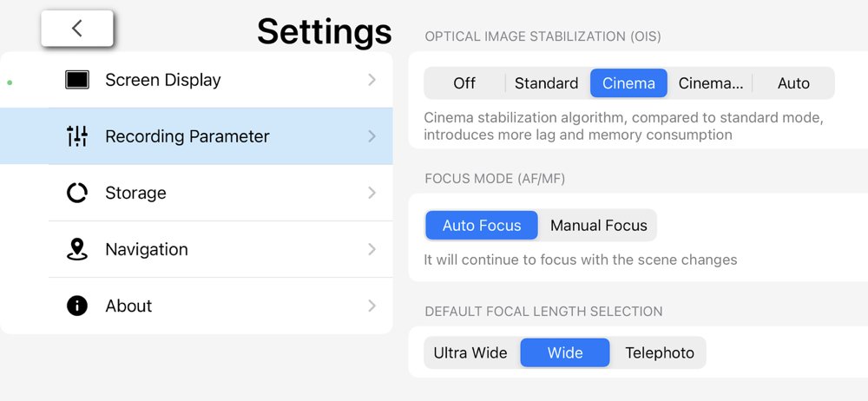Switch to Manual Focus
The image size is (868, 401).
598,226
